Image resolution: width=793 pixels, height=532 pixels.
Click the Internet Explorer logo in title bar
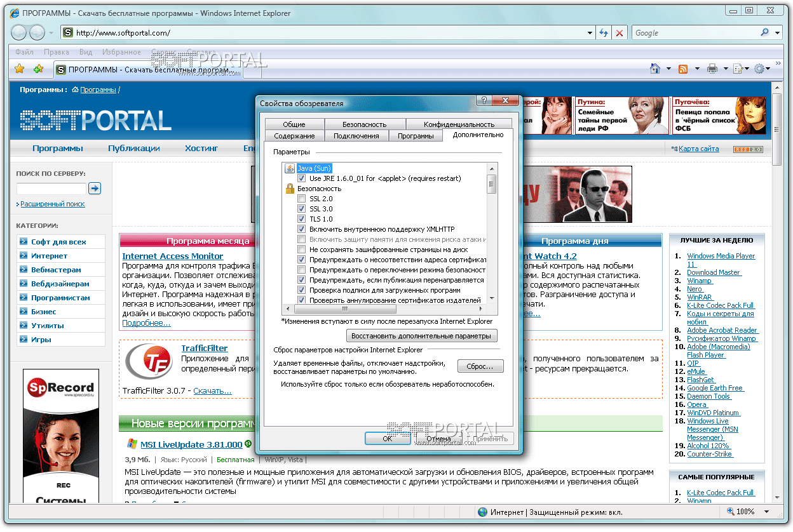click(14, 13)
